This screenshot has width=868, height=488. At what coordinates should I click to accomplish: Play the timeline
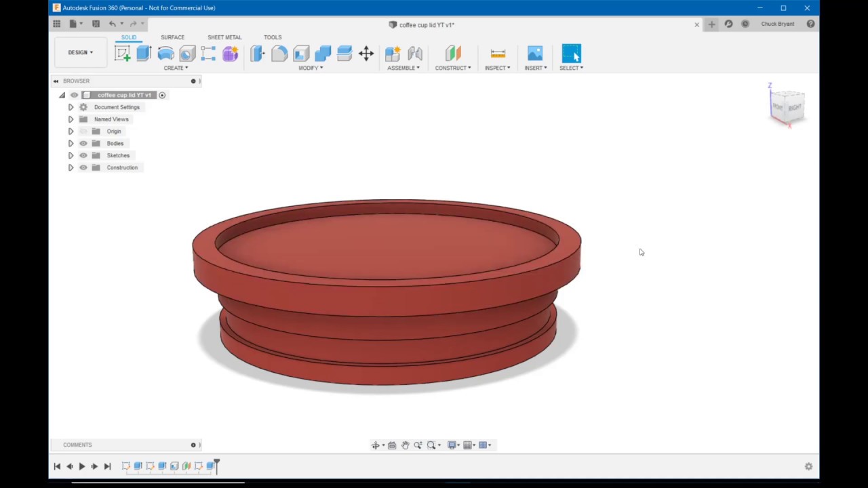point(82,466)
